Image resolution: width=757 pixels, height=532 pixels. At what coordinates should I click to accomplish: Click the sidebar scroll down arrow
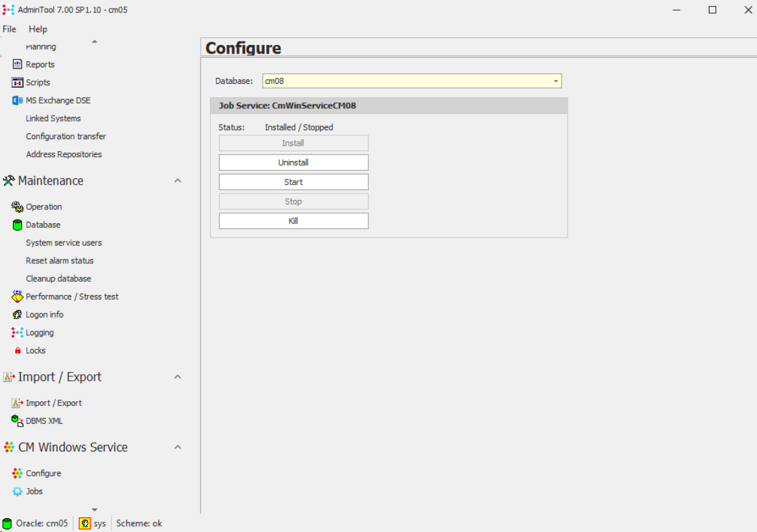point(94,510)
